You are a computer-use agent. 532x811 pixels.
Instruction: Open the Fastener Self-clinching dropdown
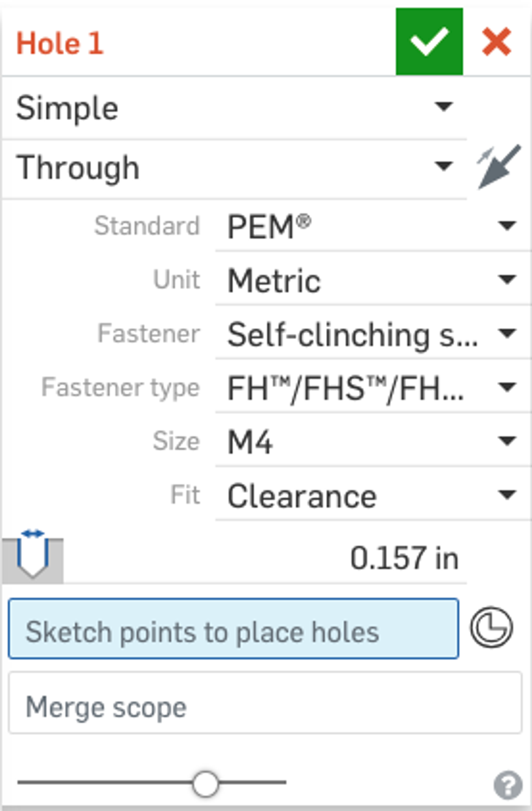(x=372, y=334)
